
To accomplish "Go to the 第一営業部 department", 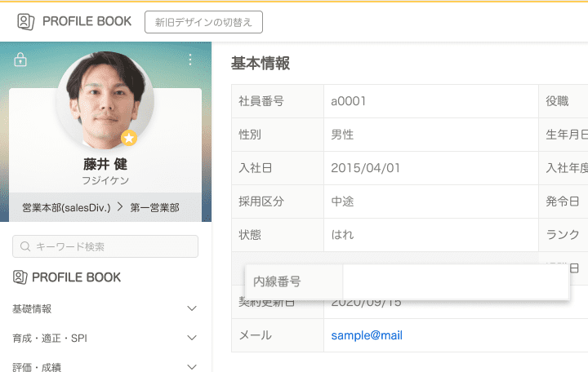I will (154, 207).
